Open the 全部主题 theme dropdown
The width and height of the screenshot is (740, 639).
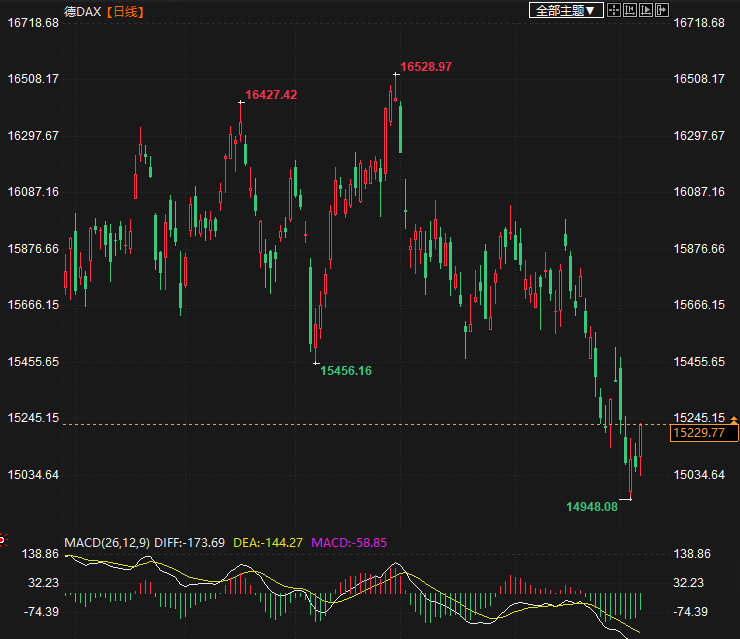click(565, 10)
